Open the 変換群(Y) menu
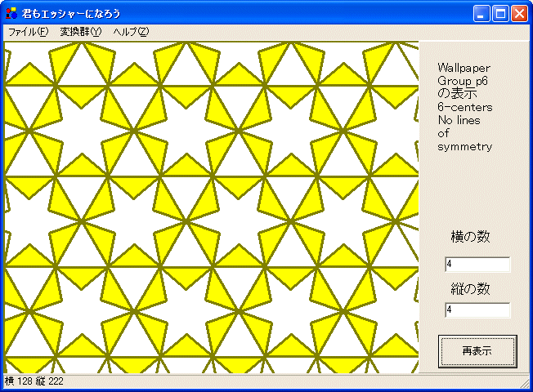The height and width of the screenshot is (392, 533). pos(81,32)
